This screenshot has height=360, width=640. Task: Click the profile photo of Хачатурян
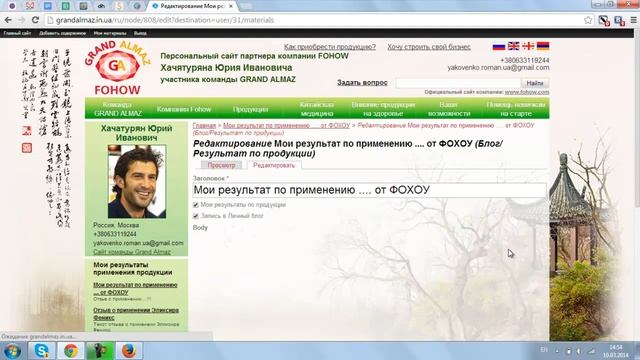point(137,181)
